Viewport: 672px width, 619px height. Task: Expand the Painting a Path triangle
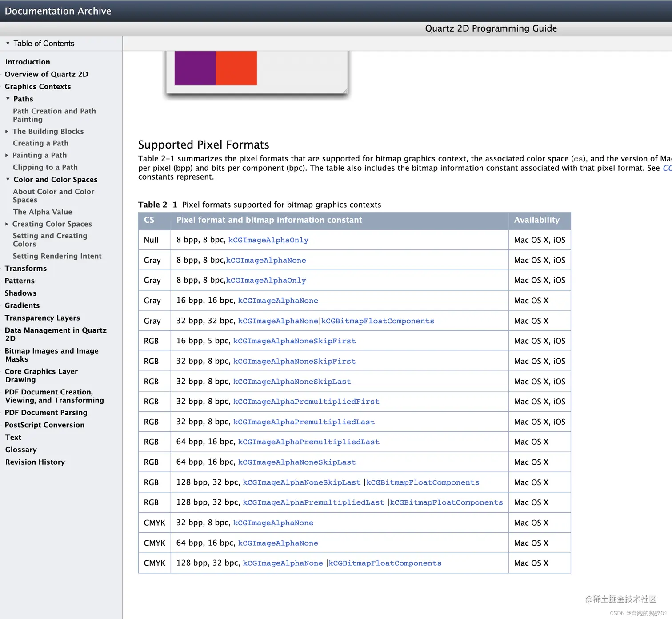7,155
